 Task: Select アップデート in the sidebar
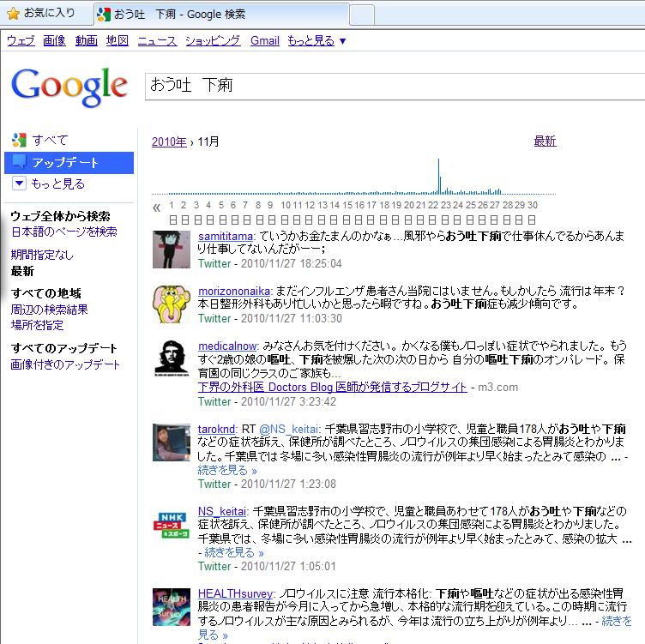(x=69, y=162)
